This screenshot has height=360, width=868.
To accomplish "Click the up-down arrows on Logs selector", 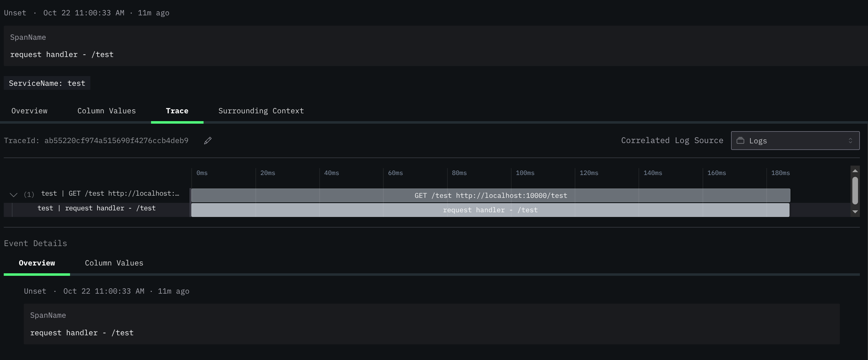I will pos(850,140).
